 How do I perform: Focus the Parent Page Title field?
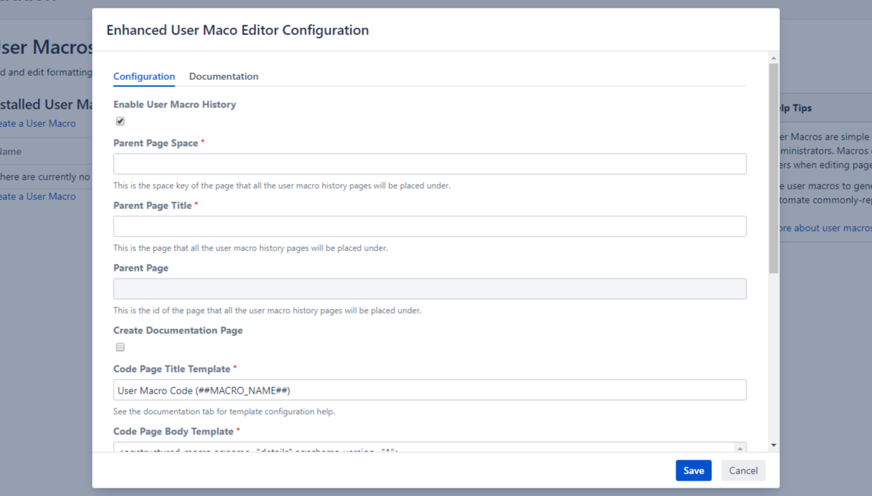(x=429, y=227)
